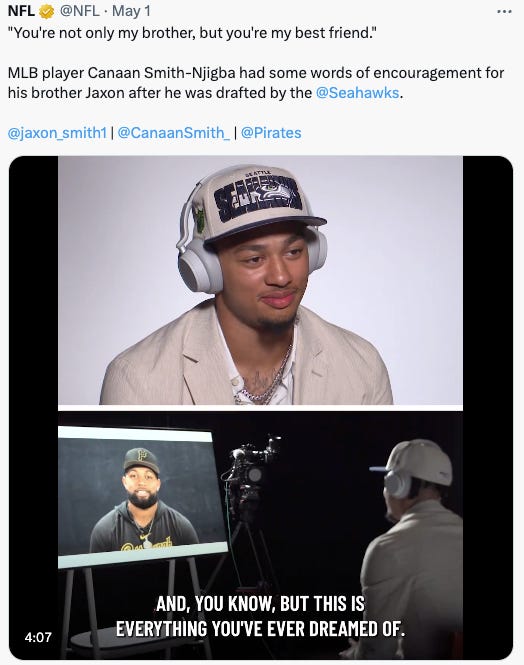Click the @NFL handle
This screenshot has height=665, width=524.
[79, 11]
